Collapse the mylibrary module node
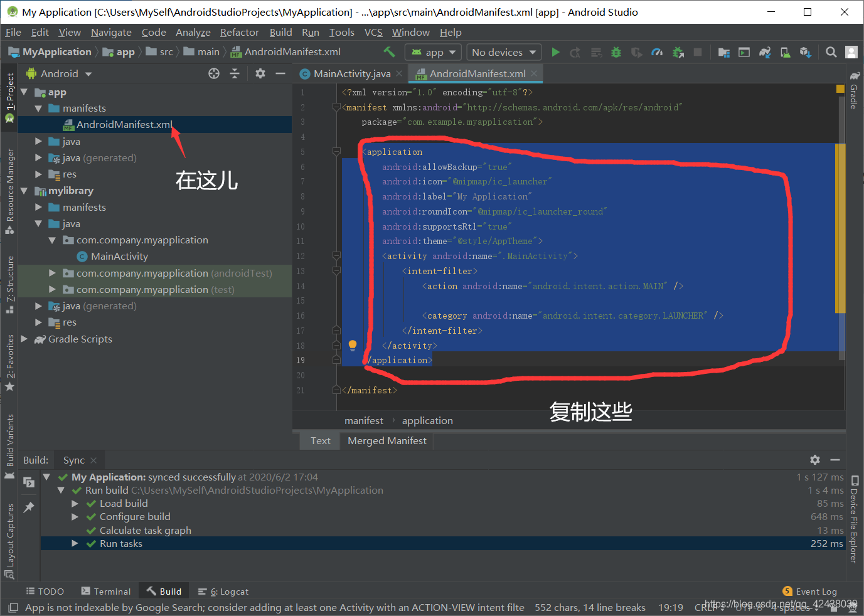Image resolution: width=864 pixels, height=616 pixels. click(x=24, y=191)
